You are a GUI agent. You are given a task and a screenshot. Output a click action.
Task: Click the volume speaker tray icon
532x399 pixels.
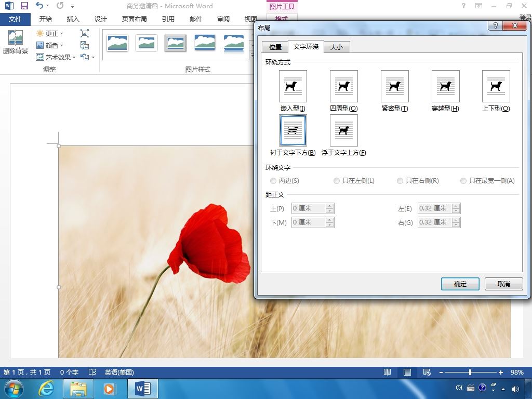[x=516, y=389]
